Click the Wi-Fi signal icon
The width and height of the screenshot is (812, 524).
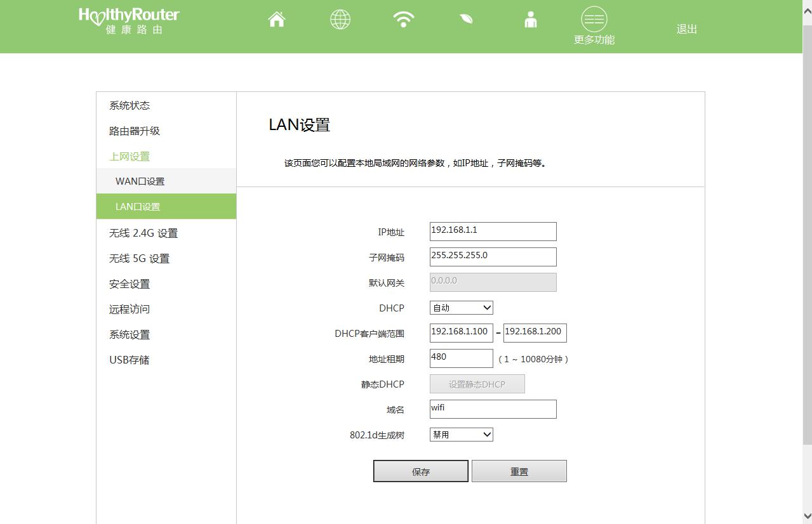point(404,20)
